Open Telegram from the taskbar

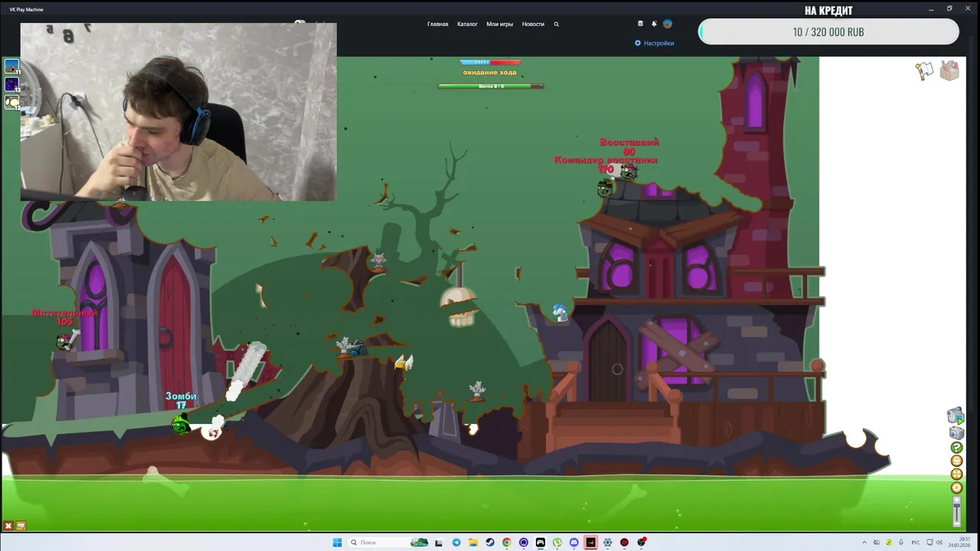[456, 543]
